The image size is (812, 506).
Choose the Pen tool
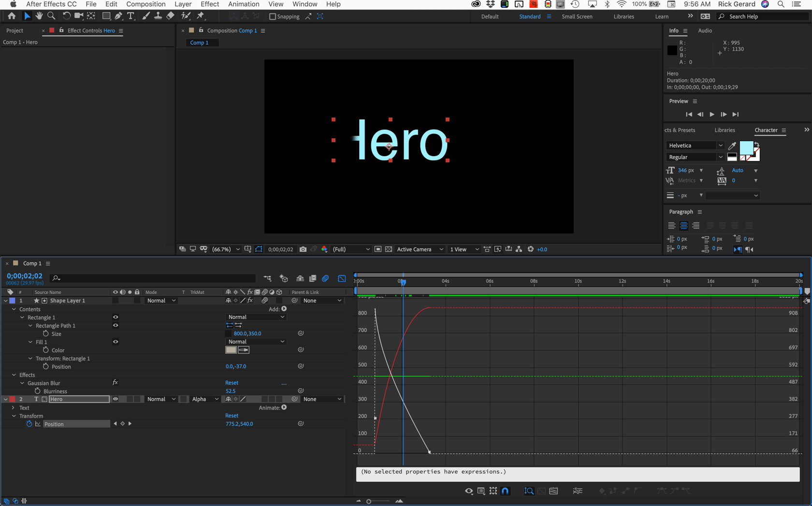[118, 16]
